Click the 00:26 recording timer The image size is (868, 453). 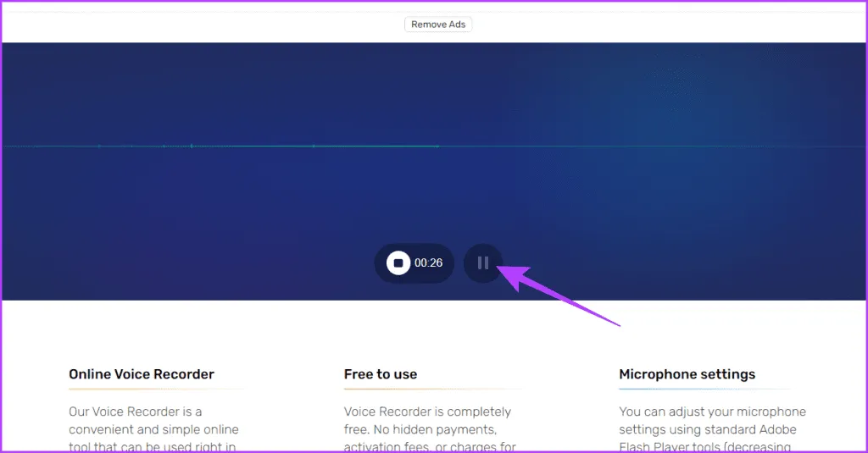(x=429, y=263)
